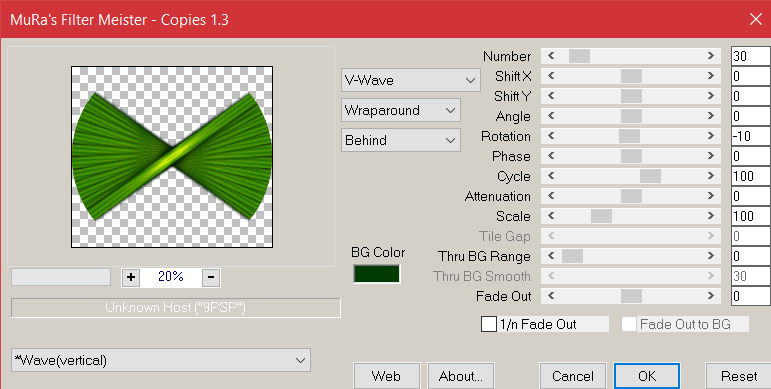The image size is (771, 389).
Task: Expand the Behind order dropdown
Action: click(x=401, y=140)
